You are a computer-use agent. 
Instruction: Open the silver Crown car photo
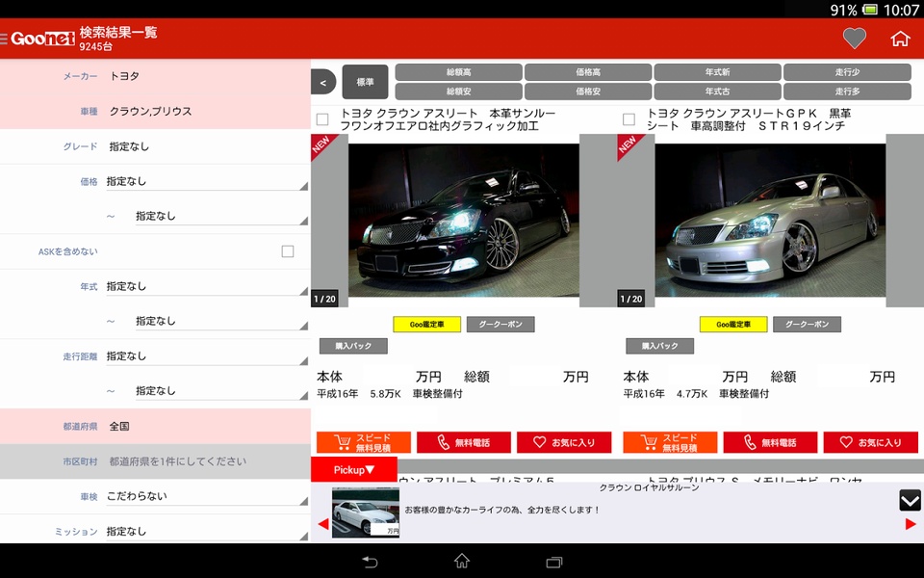pyautogui.click(x=770, y=220)
